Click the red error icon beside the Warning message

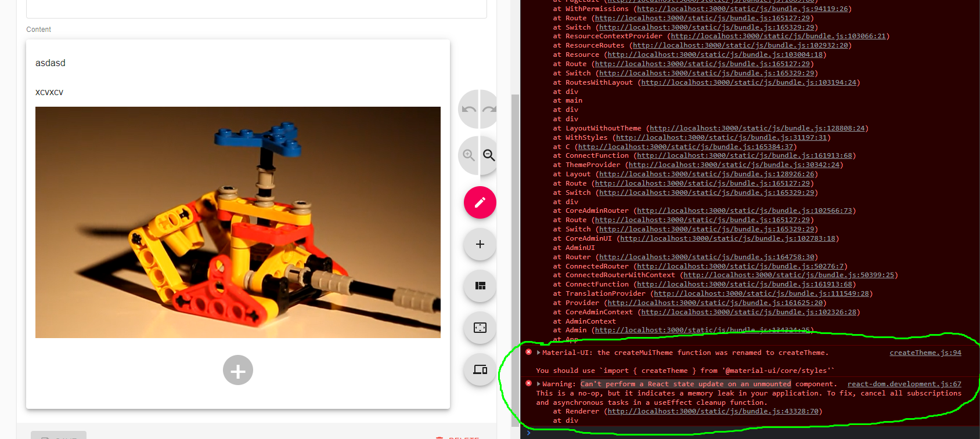pos(528,383)
